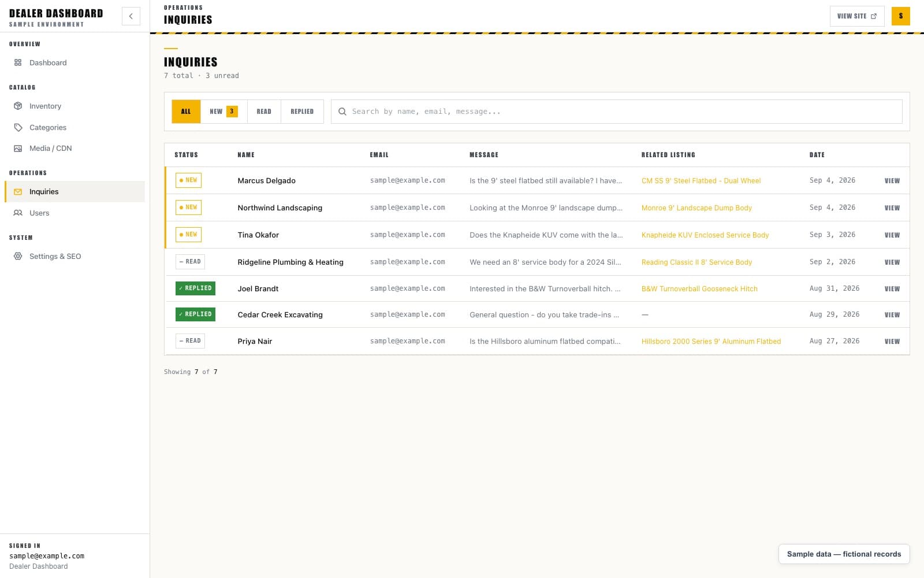Image resolution: width=924 pixels, height=578 pixels.
Task: Open the user avatar S button
Action: [x=901, y=16]
